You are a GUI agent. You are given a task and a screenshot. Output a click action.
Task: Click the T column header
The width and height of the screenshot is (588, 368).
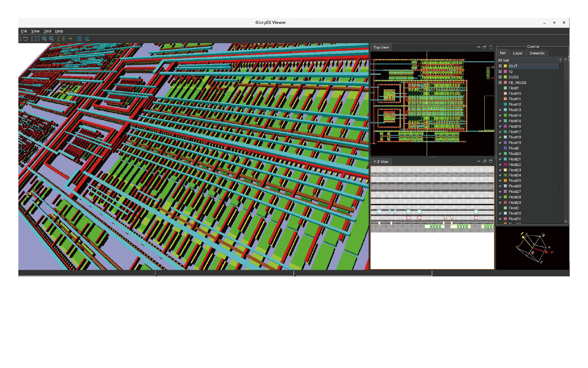(560, 60)
